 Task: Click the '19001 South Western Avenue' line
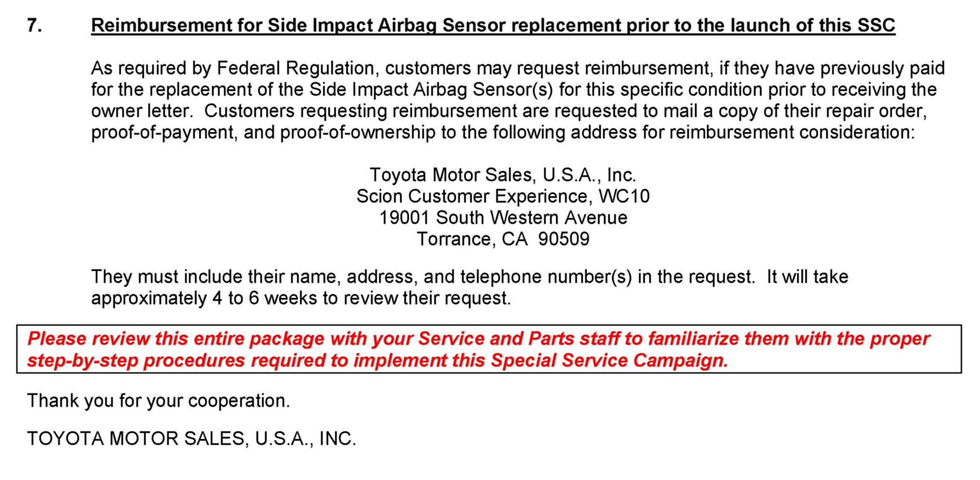[x=503, y=218]
